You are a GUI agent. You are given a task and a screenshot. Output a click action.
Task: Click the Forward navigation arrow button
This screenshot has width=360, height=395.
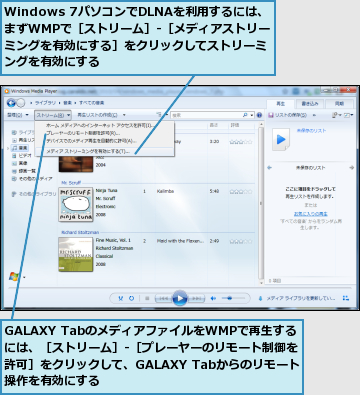[x=21, y=103]
